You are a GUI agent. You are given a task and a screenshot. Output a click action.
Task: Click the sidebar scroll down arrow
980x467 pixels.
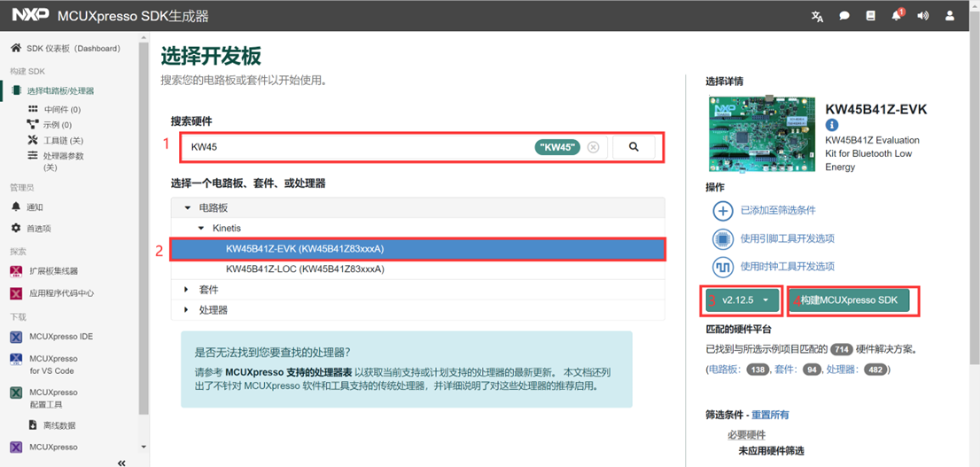(x=144, y=447)
